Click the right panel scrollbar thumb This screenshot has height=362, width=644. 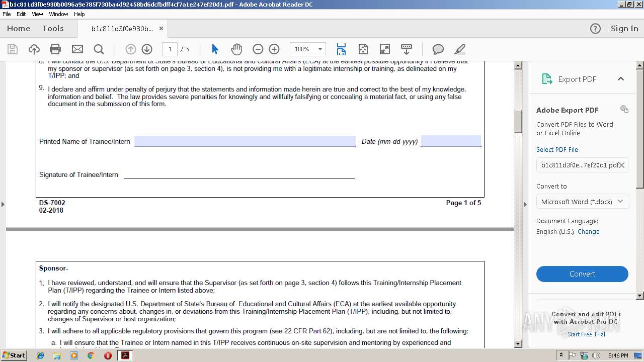(640, 129)
